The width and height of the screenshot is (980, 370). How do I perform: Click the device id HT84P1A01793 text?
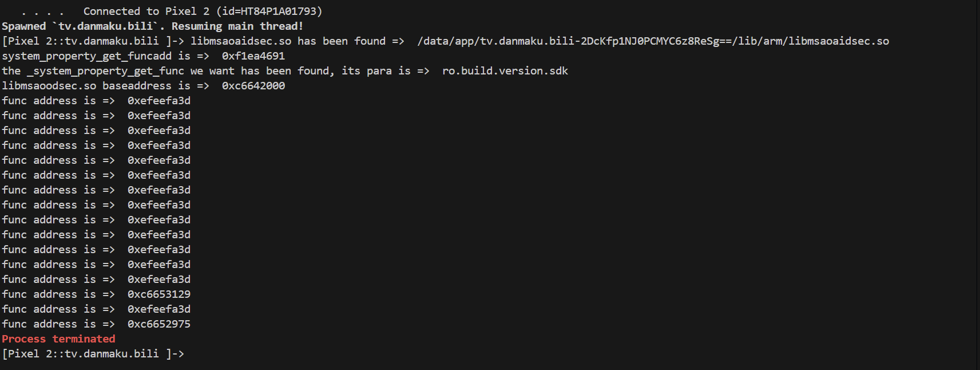tap(278, 11)
